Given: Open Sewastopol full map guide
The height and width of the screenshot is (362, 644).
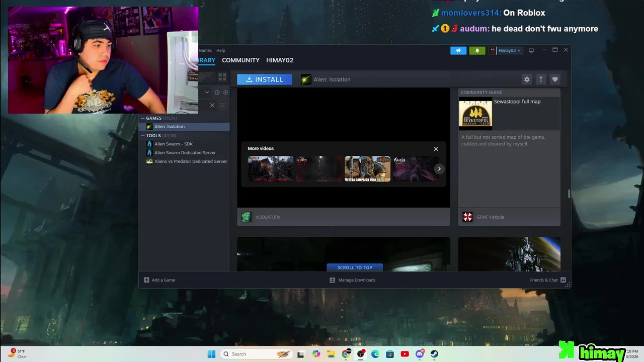Looking at the screenshot, I should 517,102.
